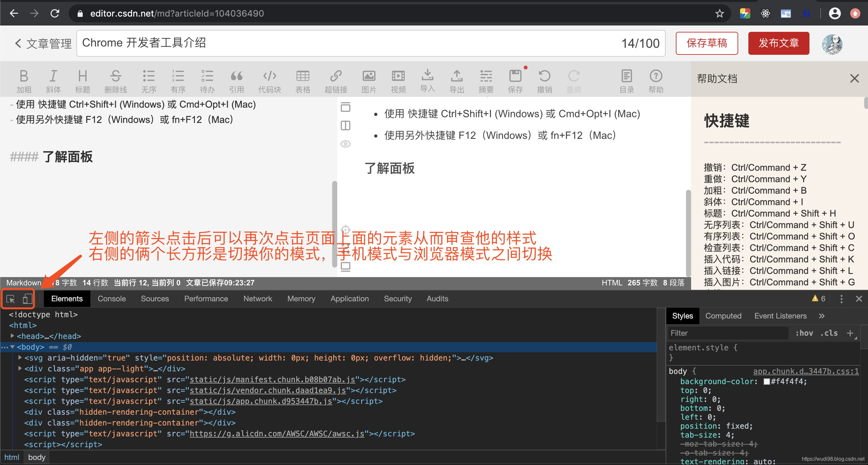This screenshot has height=465, width=868.
Task: Save a draft with the 保存草稿 button
Action: 707,43
